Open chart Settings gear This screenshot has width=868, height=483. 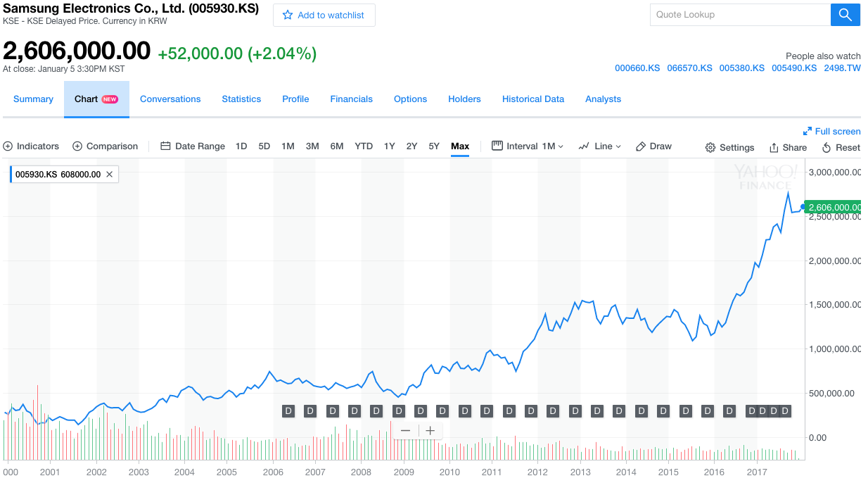[729, 147]
